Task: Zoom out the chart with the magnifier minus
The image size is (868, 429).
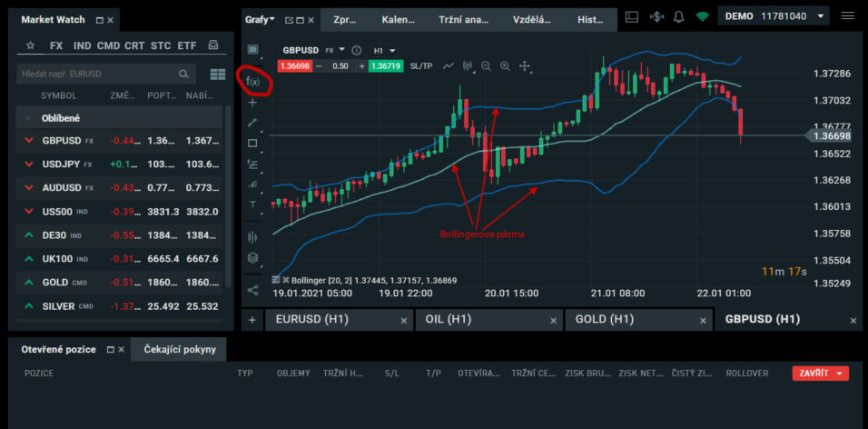Action: [x=487, y=66]
